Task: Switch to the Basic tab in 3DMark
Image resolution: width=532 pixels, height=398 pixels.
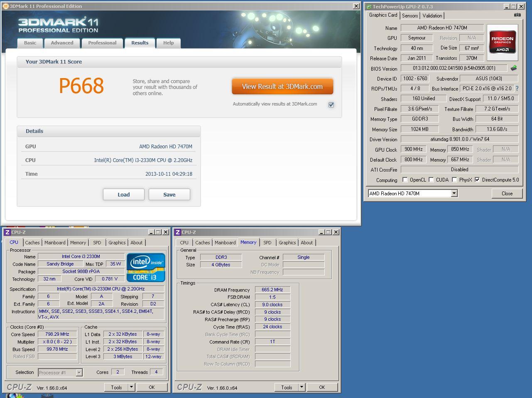Action: point(30,43)
